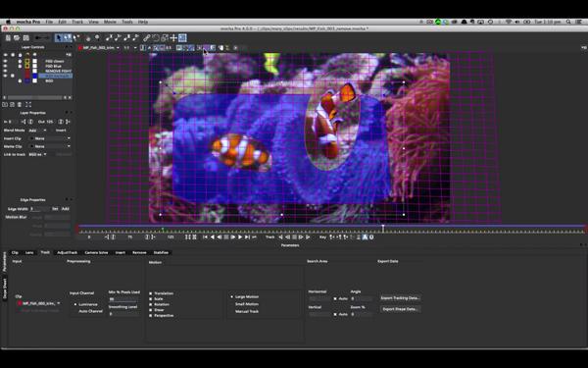Switch to the AdjustTrack tab
The width and height of the screenshot is (588, 368).
[x=67, y=253]
